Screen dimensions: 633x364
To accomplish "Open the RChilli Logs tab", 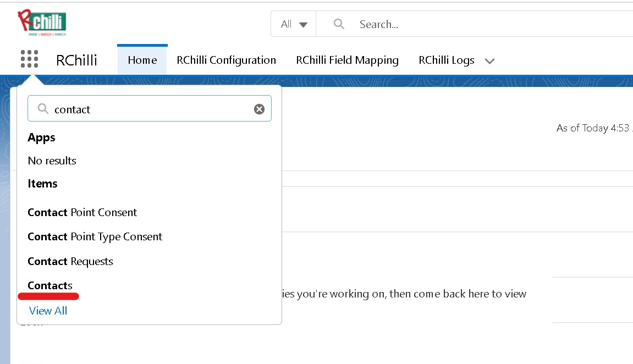I will [x=447, y=60].
